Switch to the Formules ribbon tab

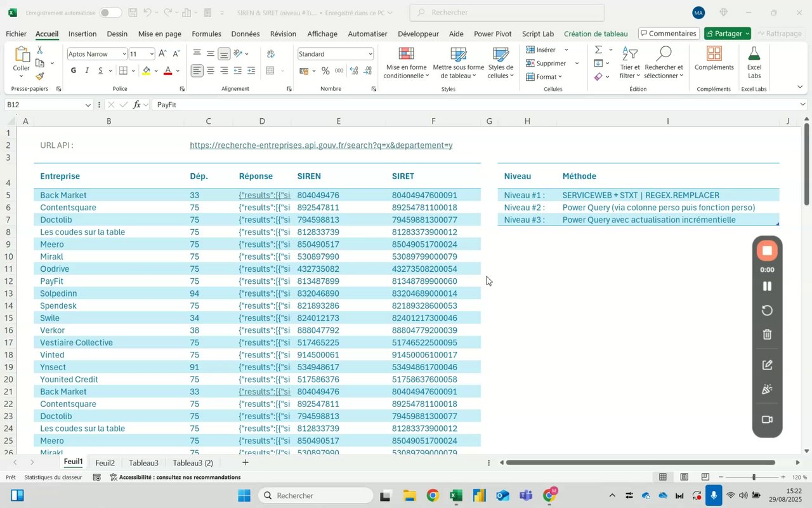coord(206,34)
